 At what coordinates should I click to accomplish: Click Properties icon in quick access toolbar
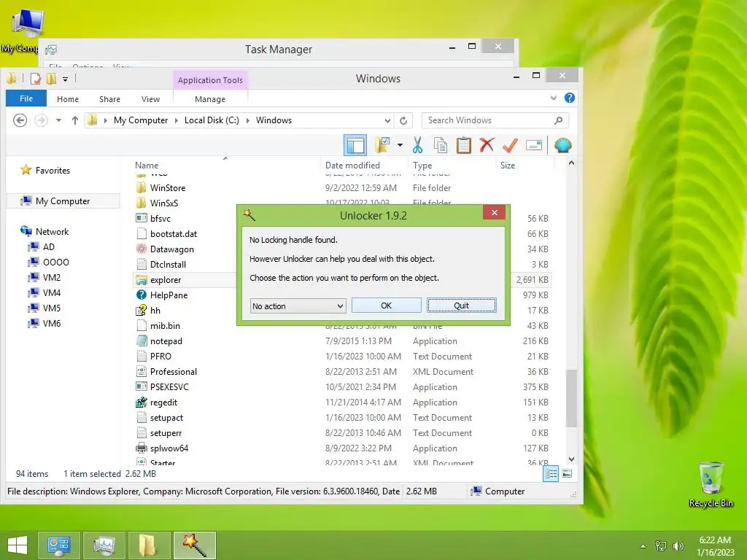point(36,79)
